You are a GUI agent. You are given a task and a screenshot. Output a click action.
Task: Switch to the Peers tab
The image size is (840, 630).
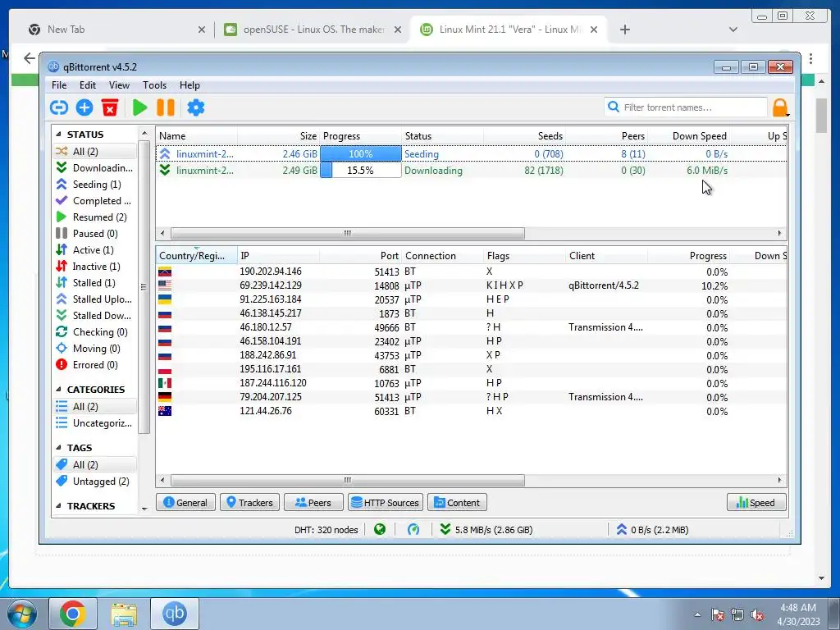pos(313,503)
